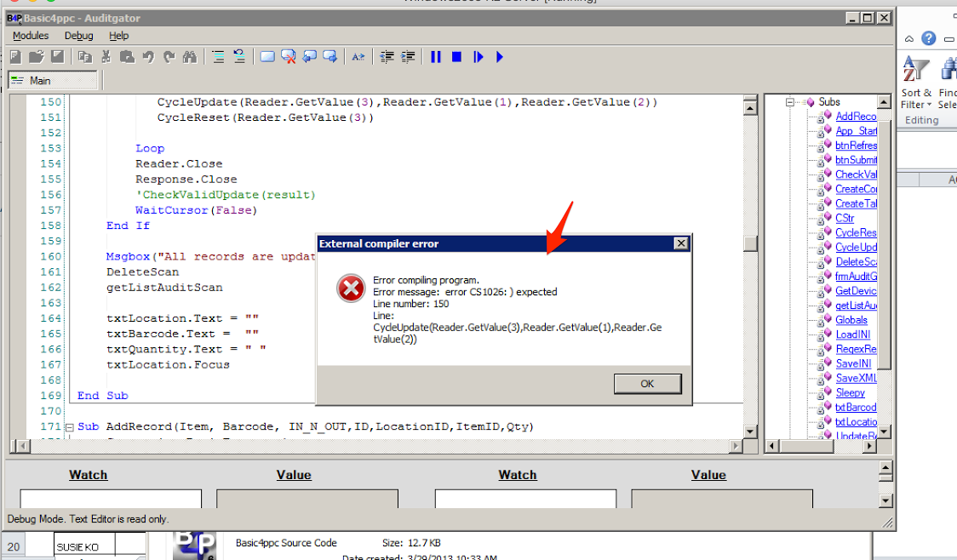
Task: Select the getListAuditScan sub in tree
Action: (x=856, y=306)
